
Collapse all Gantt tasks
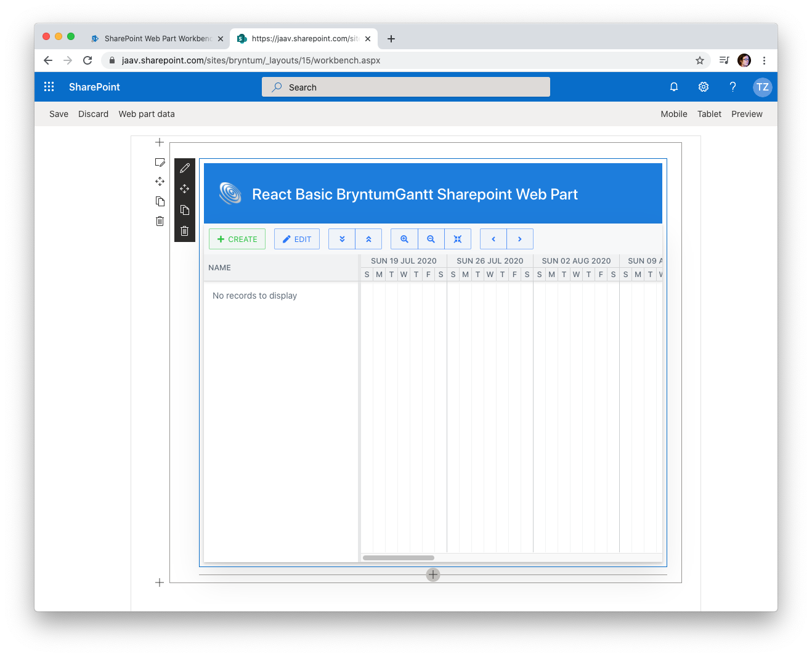pos(368,239)
